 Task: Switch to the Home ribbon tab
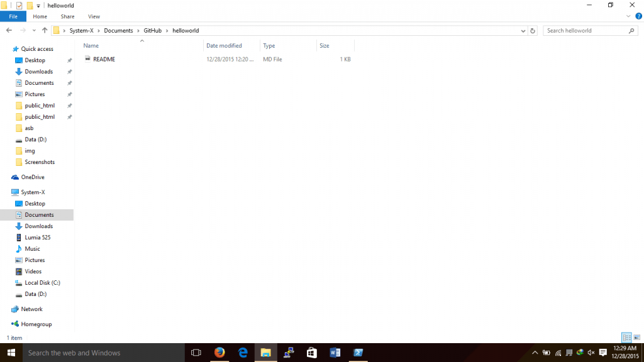click(x=40, y=16)
